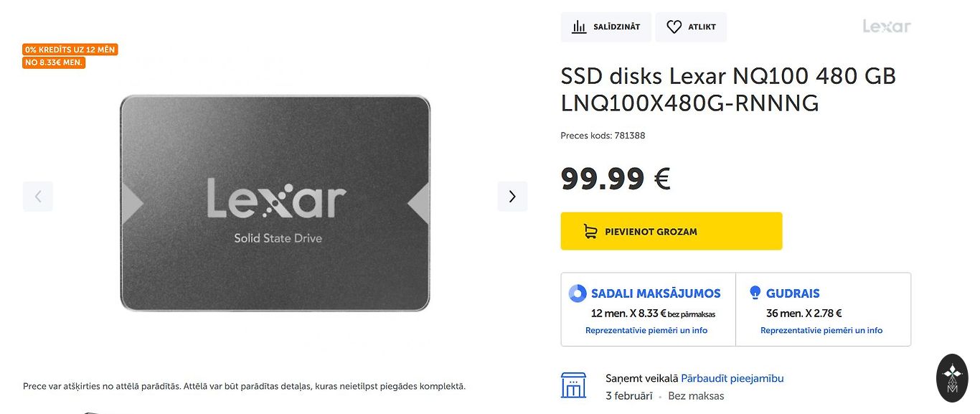Open Reprezentatīvie piemēri link under 36 men. plan

821,331
